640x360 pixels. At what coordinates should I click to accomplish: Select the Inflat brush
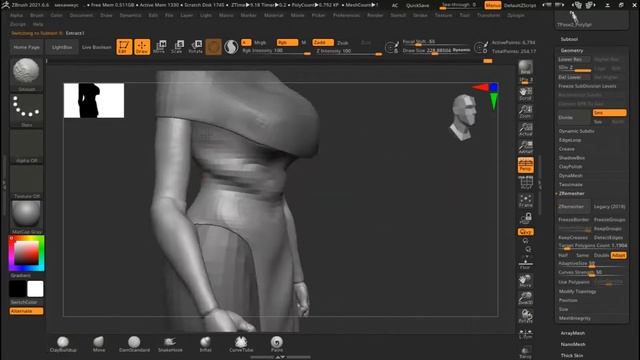tap(205, 344)
